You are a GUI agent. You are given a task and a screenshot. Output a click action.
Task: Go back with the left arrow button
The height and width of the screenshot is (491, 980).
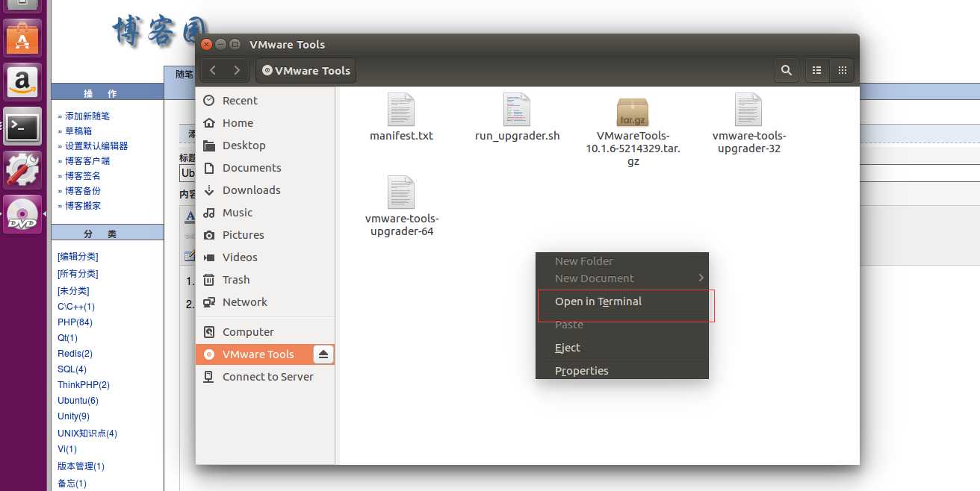click(x=213, y=70)
